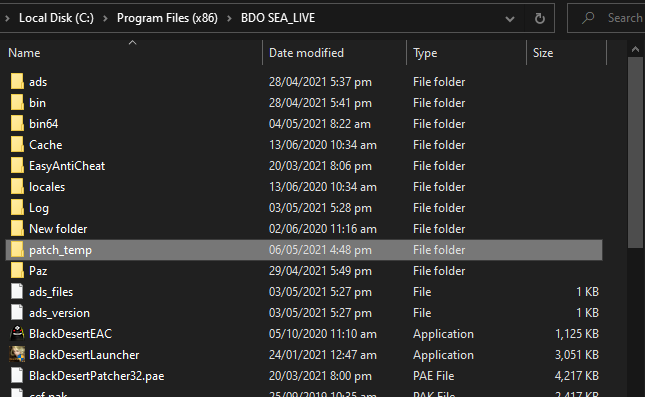Select the BlackDesertEAC file name
Screen dimensions: 645x397
pos(70,334)
